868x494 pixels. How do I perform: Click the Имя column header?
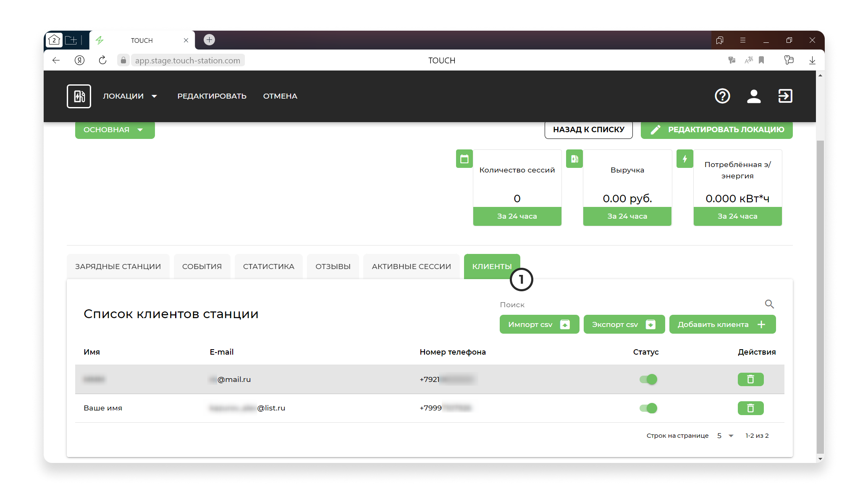(x=92, y=352)
